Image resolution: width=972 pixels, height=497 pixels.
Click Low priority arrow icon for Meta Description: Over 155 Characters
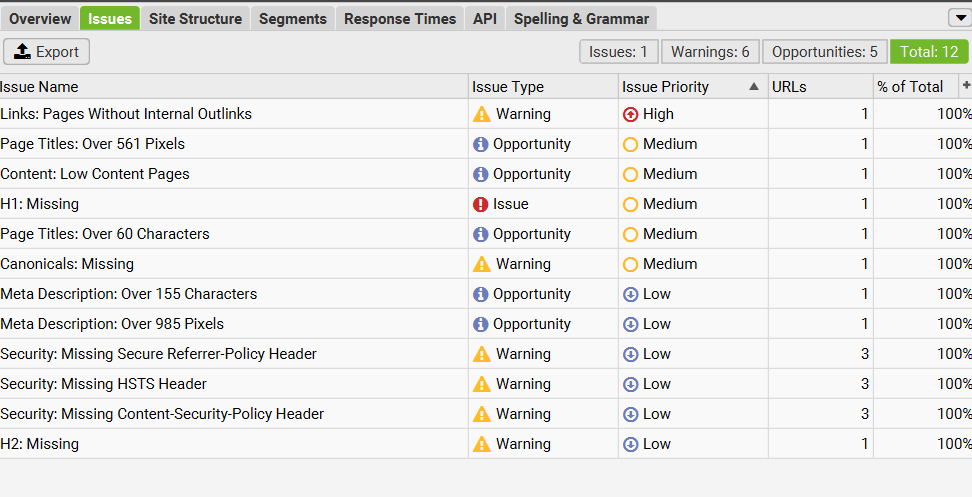tap(630, 294)
